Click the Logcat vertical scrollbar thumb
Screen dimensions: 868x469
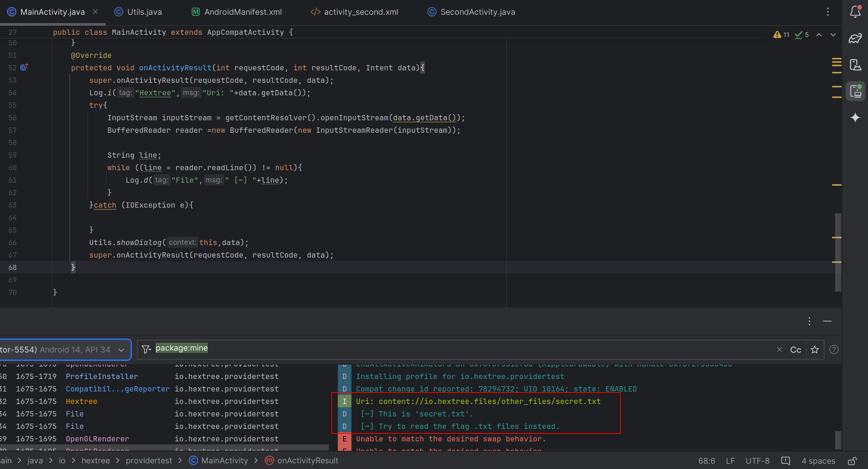pyautogui.click(x=838, y=440)
